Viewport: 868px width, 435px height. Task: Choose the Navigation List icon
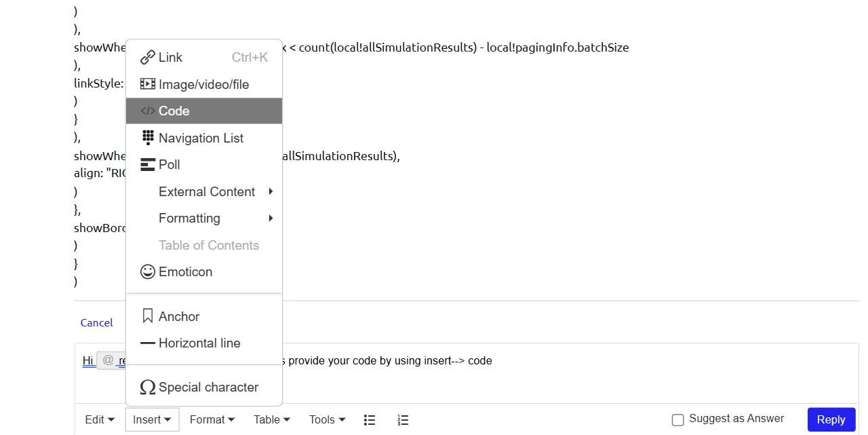147,138
